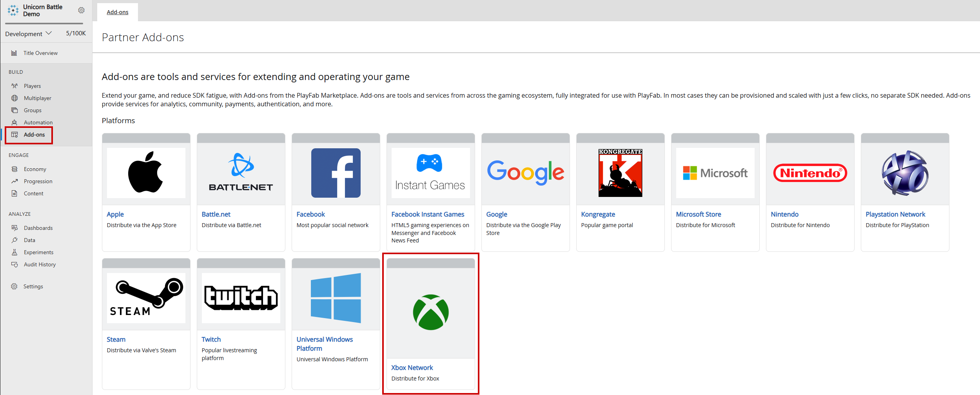
Task: Click the Title Overview chart icon
Action: (x=14, y=53)
